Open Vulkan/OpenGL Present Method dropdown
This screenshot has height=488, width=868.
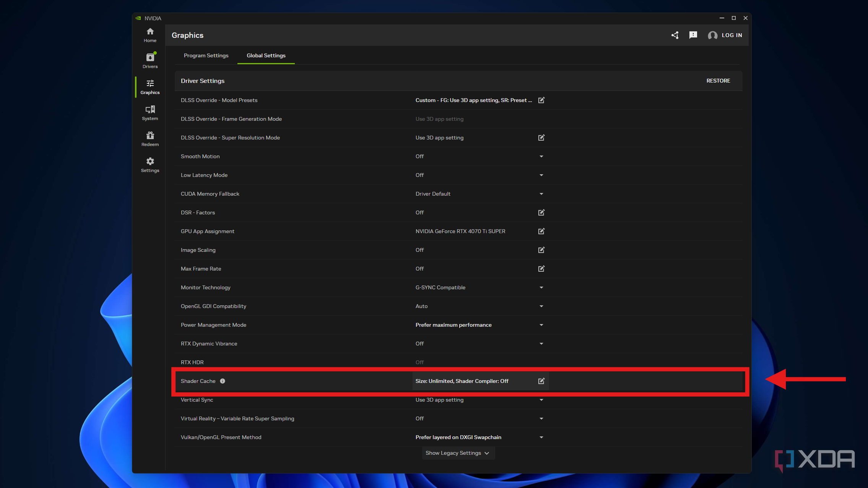pyautogui.click(x=541, y=437)
